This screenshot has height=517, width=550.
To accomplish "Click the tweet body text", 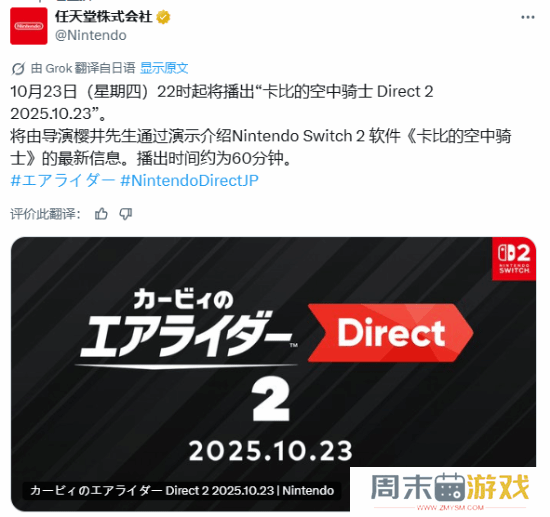I will coord(261,125).
